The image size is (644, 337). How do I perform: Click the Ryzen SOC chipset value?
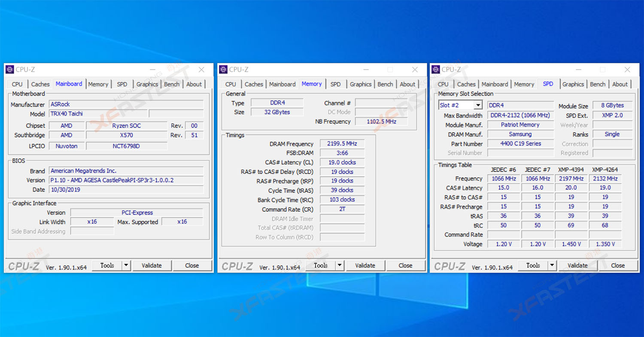pyautogui.click(x=126, y=126)
